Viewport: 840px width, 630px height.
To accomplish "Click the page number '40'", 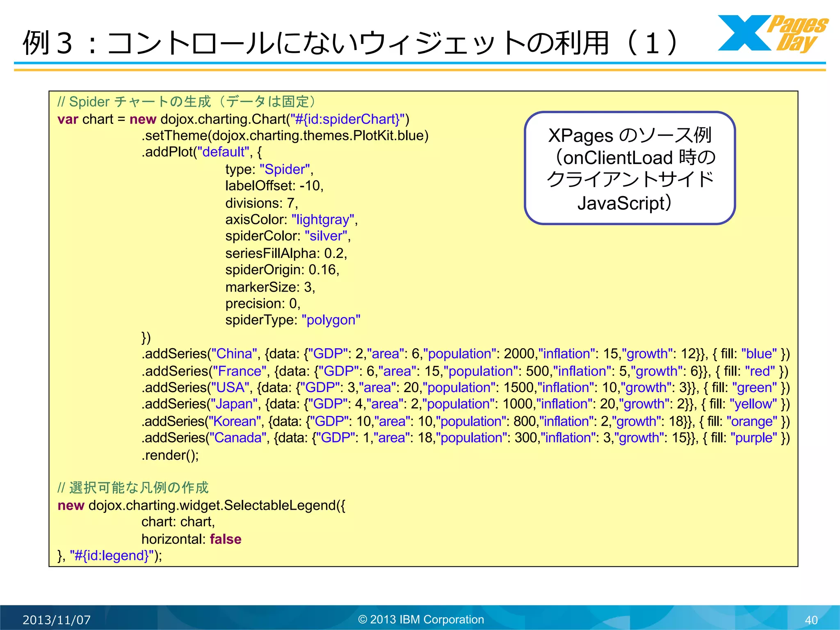I will click(x=811, y=620).
